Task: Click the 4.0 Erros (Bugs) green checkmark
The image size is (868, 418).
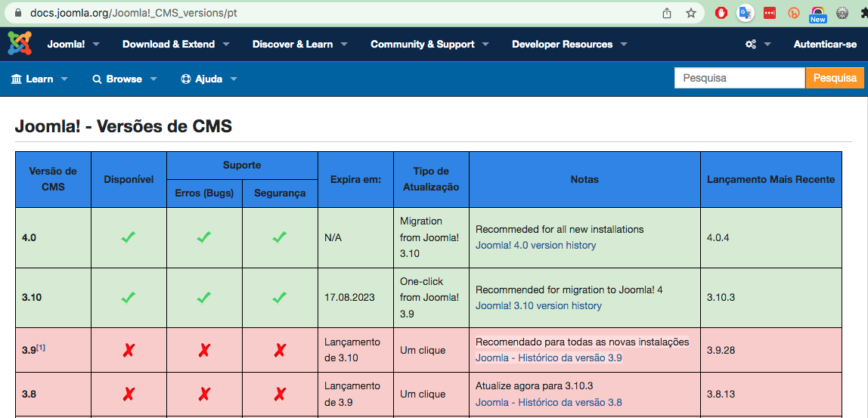Action: pos(204,237)
